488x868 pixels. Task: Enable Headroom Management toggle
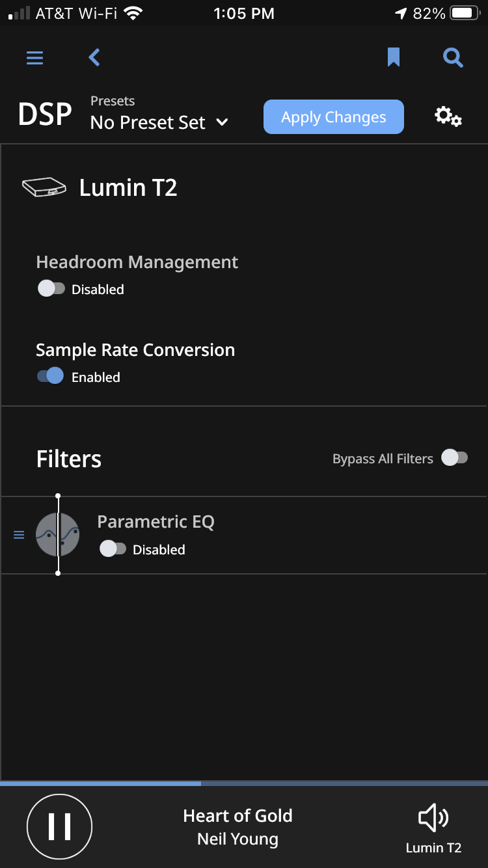pos(51,289)
